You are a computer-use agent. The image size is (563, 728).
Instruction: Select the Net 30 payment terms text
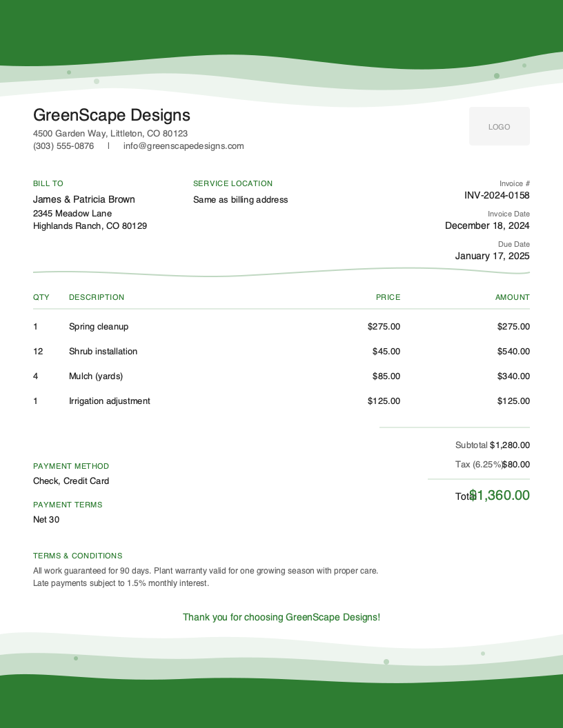(46, 520)
